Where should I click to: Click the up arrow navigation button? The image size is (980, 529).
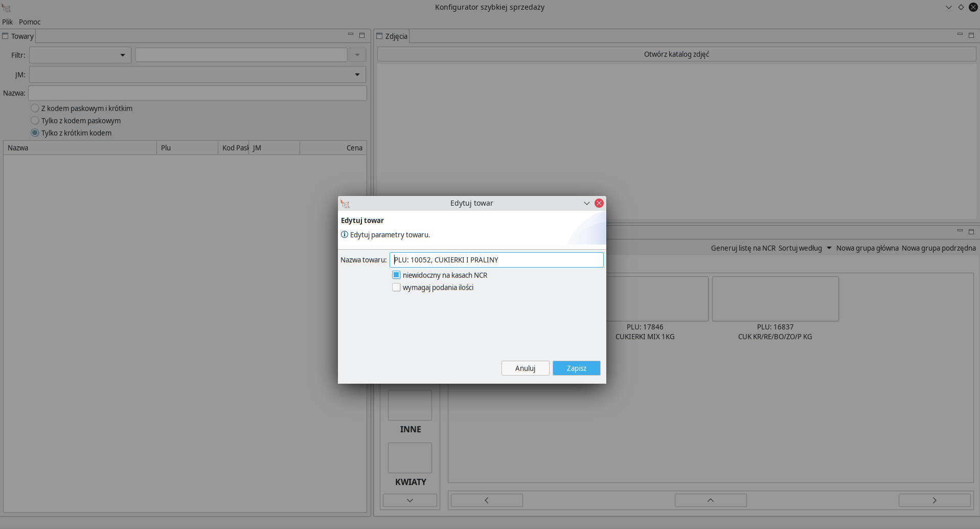pyautogui.click(x=711, y=500)
